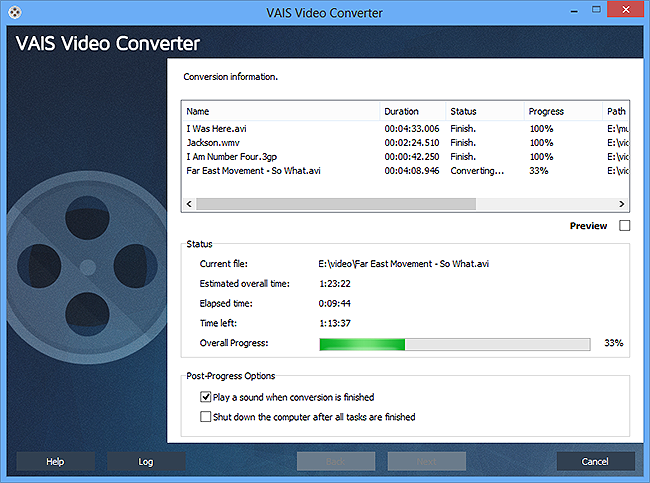Click the 33% progress cell in list
This screenshot has height=483, width=650.
(539, 171)
